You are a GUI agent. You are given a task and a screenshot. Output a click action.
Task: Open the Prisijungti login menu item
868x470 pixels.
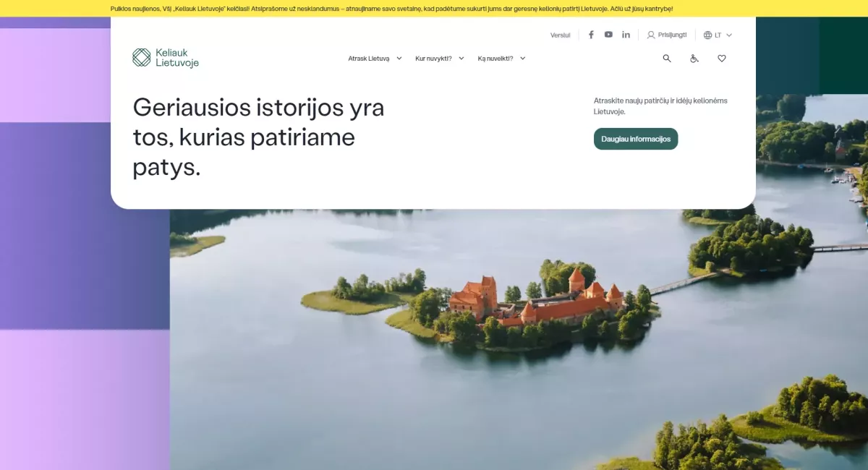(672, 34)
